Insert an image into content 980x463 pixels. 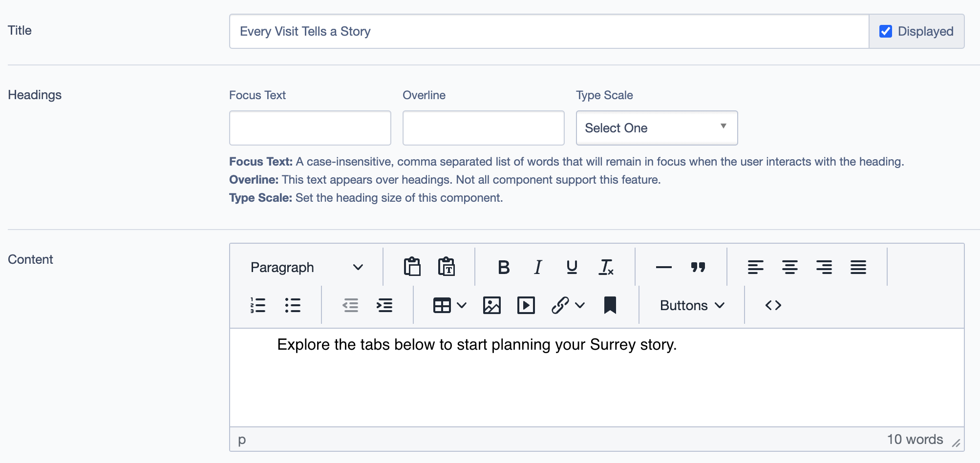(x=491, y=305)
